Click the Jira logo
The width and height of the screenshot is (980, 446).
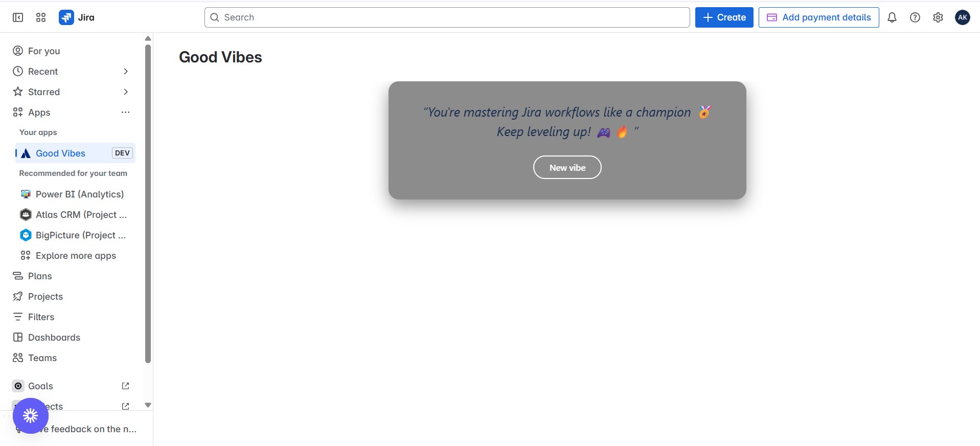click(77, 17)
